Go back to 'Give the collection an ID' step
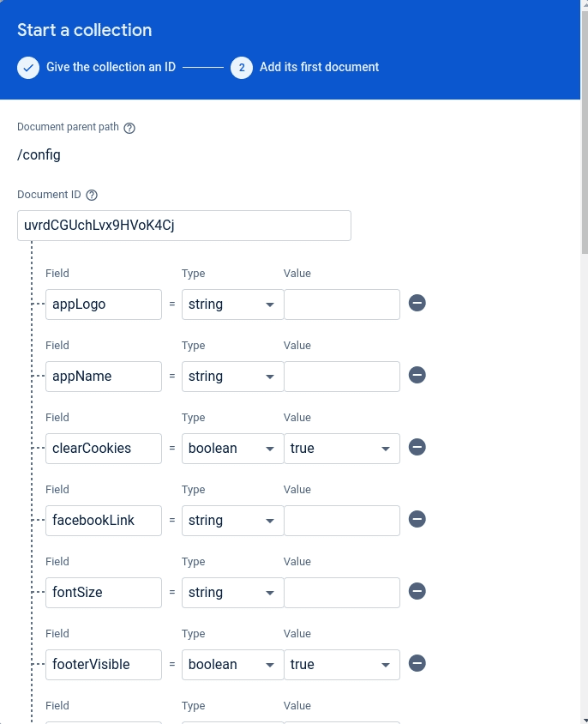Screen dimensions: 588x724 [x=97, y=67]
